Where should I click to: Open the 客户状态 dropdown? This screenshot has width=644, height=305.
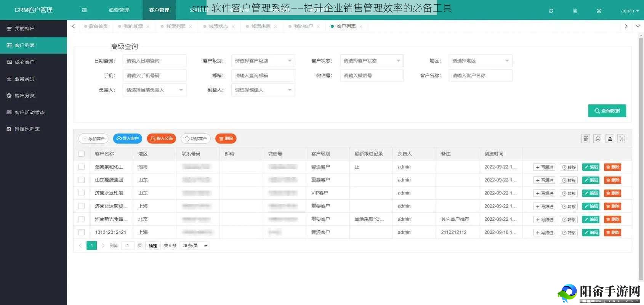point(372,61)
